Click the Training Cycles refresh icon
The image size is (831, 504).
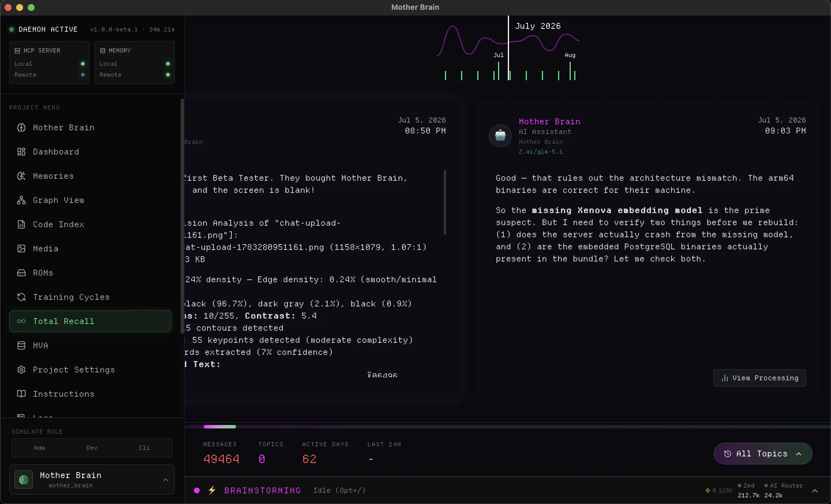pyautogui.click(x=21, y=297)
